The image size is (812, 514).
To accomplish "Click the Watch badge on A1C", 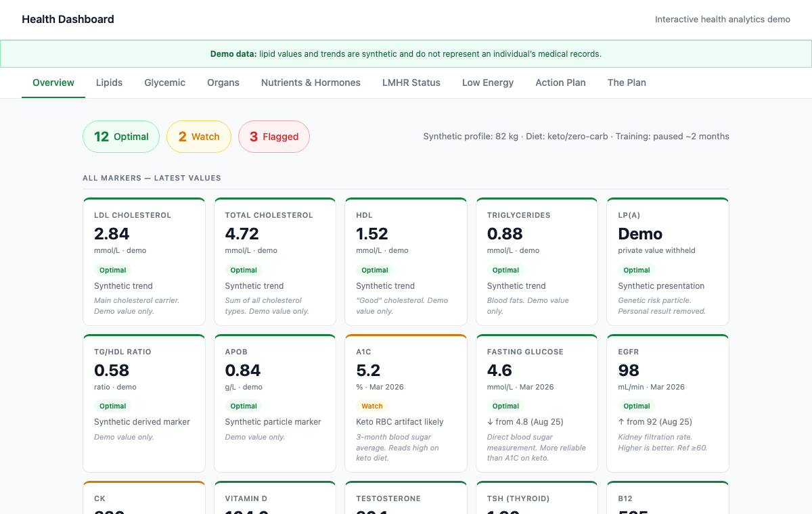I will [x=372, y=406].
